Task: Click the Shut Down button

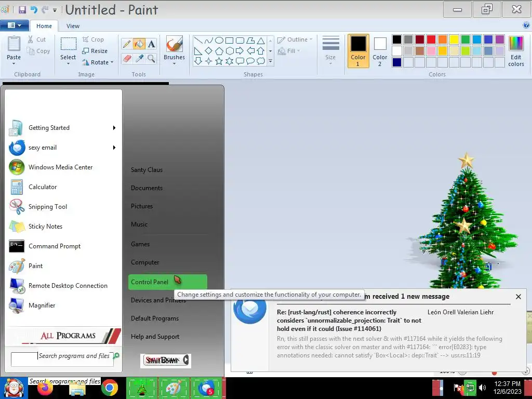Action: (x=163, y=361)
